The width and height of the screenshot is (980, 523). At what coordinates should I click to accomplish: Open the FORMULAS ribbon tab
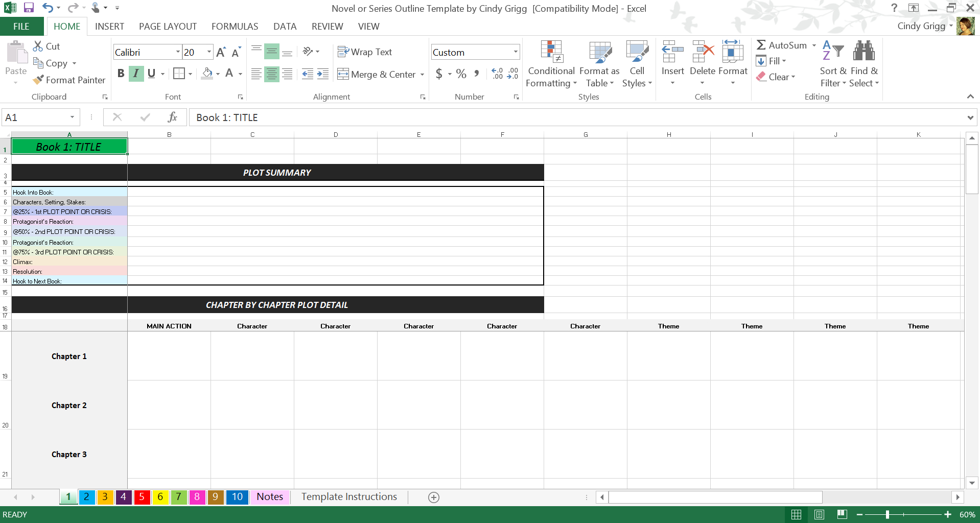[x=235, y=27]
